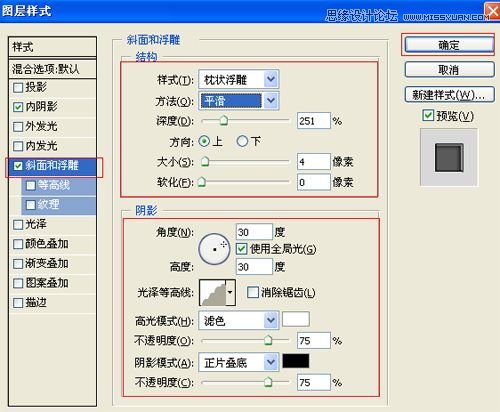Toggle 使用全局光(G) checkbox
Image resolution: width=500 pixels, height=412 pixels.
click(241, 249)
